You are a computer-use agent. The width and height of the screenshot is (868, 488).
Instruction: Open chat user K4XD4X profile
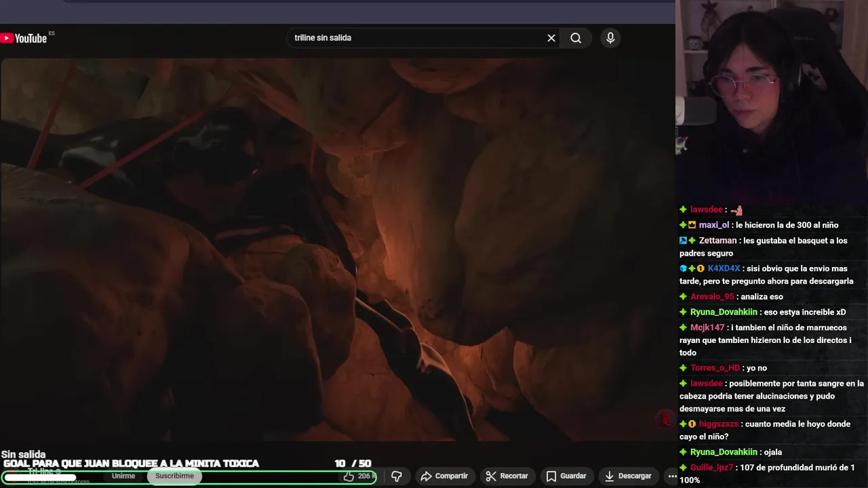724,268
